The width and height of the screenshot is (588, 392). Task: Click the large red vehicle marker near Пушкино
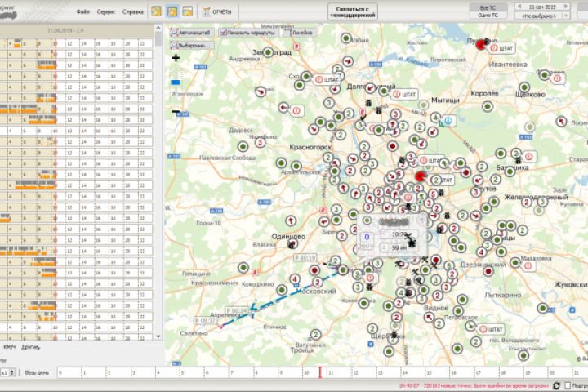481,45
